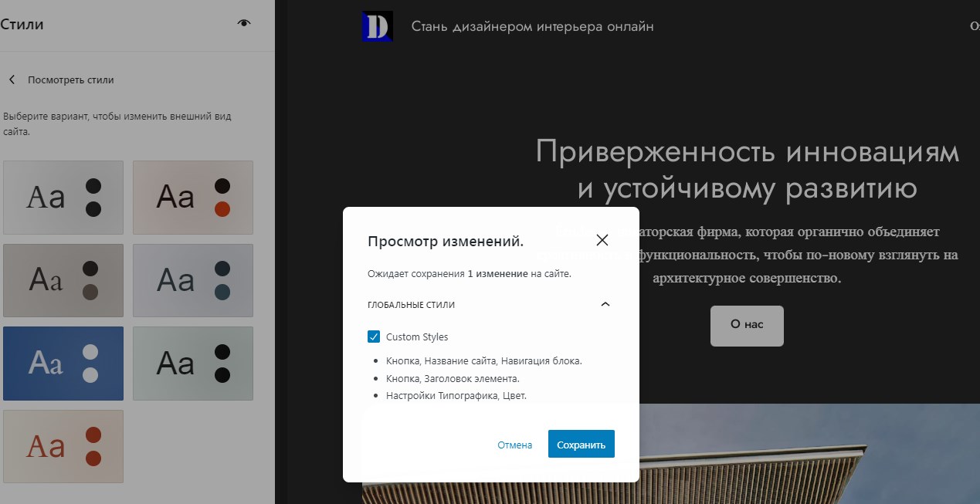Viewport: 980px width, 504px height.
Task: Select the slate blue-dots style variation
Action: pos(193,280)
